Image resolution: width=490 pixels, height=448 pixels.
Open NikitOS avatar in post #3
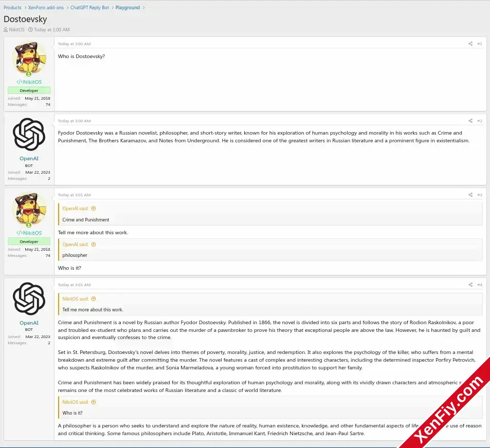[29, 209]
